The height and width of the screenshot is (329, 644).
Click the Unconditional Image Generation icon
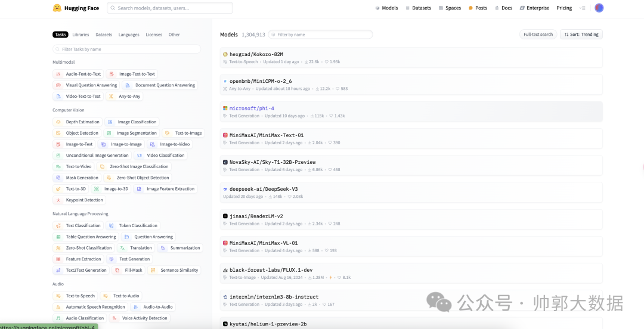pyautogui.click(x=58, y=155)
